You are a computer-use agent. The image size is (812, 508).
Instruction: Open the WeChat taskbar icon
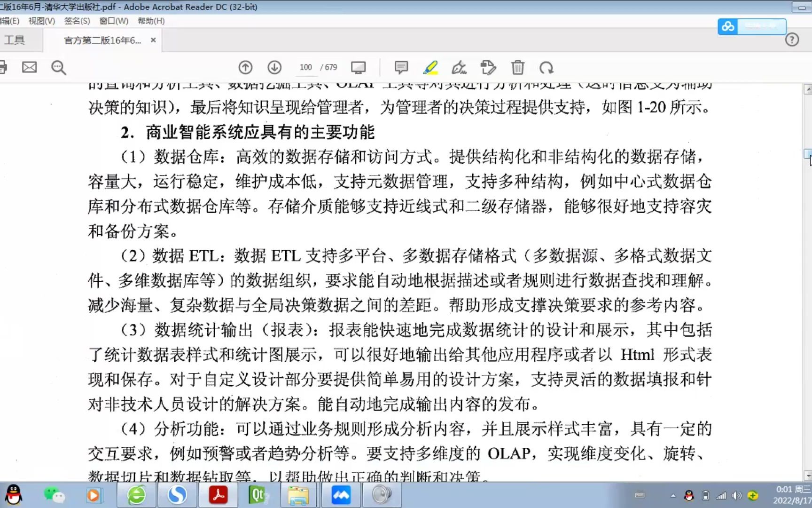pyautogui.click(x=54, y=495)
